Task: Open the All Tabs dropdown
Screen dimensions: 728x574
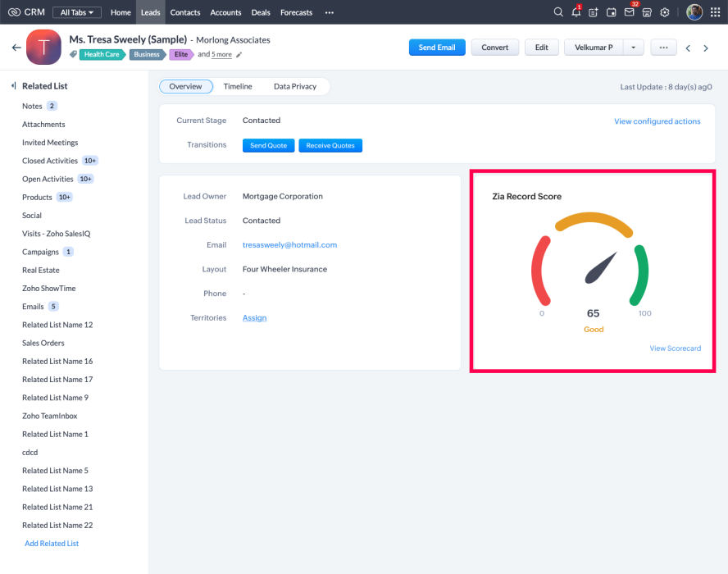Action: point(77,12)
